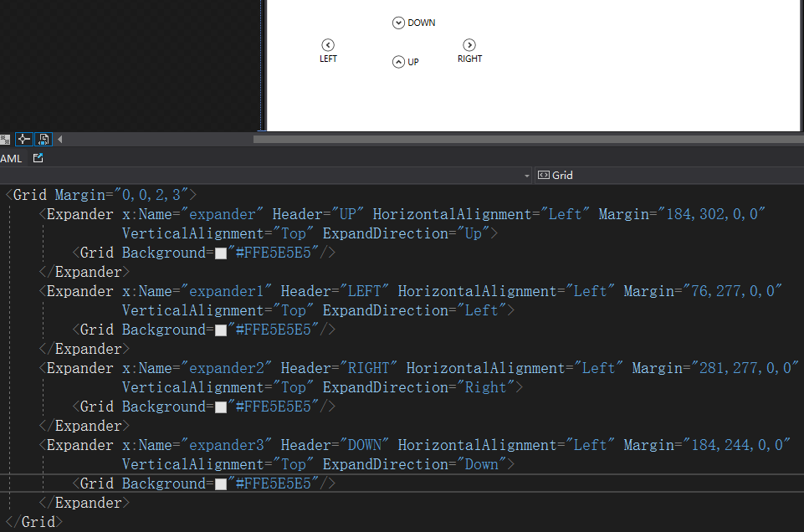Switch to the XAML tab

[11, 159]
